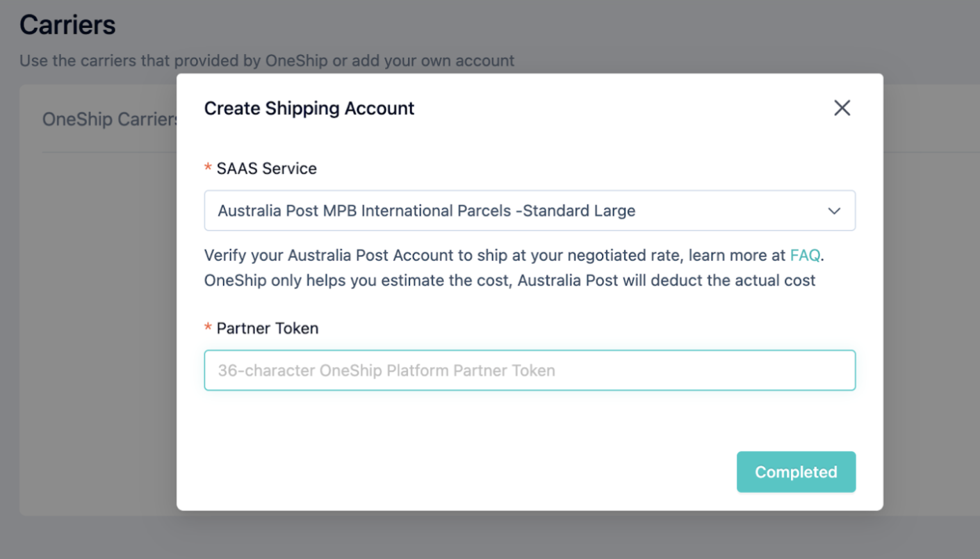Submit with the Completed button

point(796,472)
